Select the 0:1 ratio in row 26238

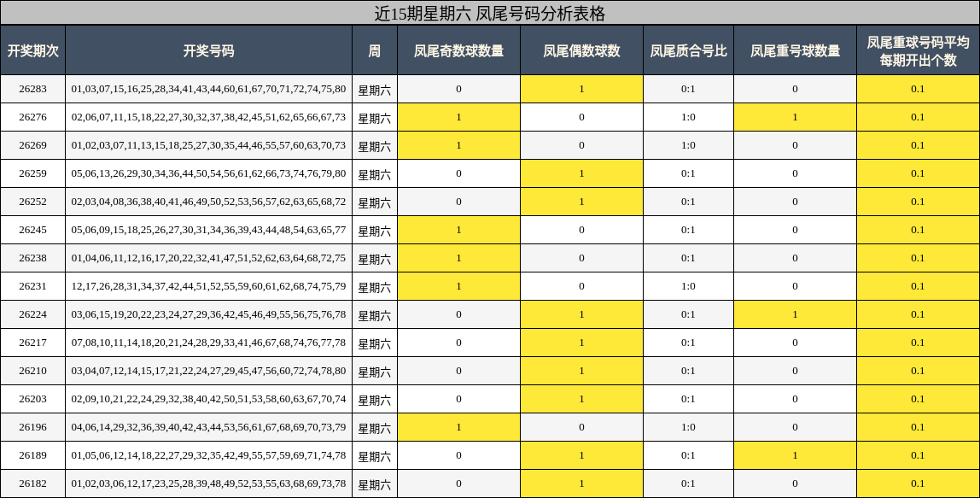pyautogui.click(x=688, y=258)
